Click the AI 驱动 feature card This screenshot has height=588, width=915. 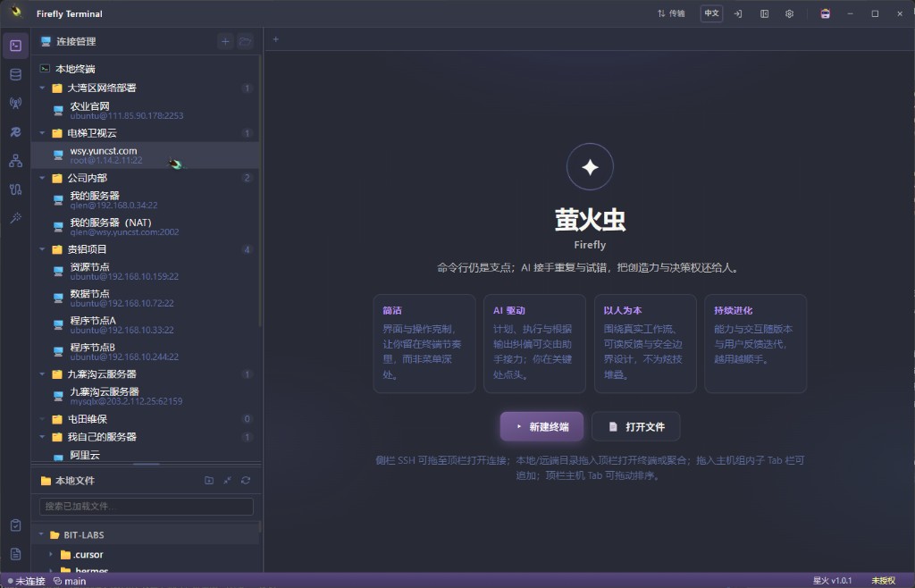(x=534, y=343)
